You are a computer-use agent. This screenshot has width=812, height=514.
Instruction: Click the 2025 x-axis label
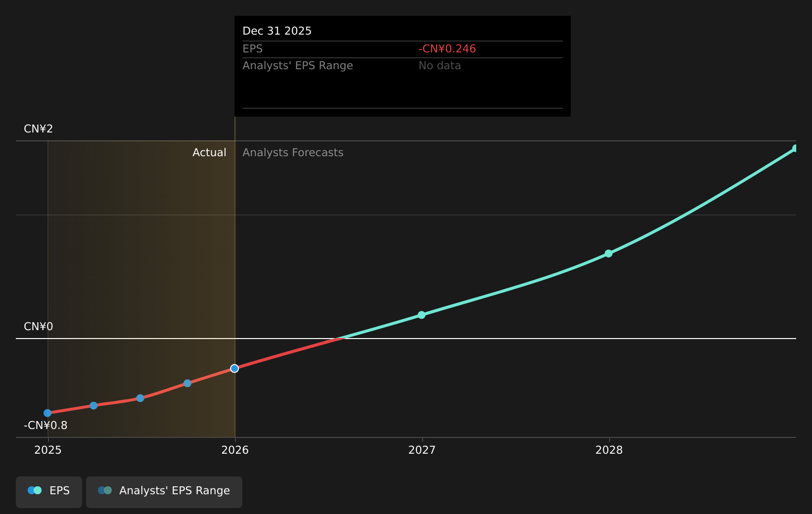[48, 450]
